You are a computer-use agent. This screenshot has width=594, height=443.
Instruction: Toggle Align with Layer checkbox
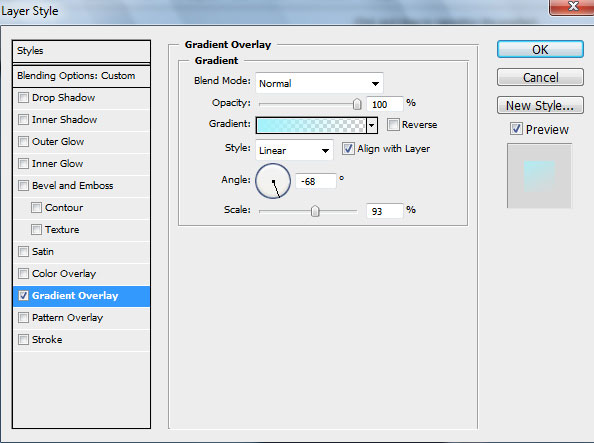coord(348,148)
